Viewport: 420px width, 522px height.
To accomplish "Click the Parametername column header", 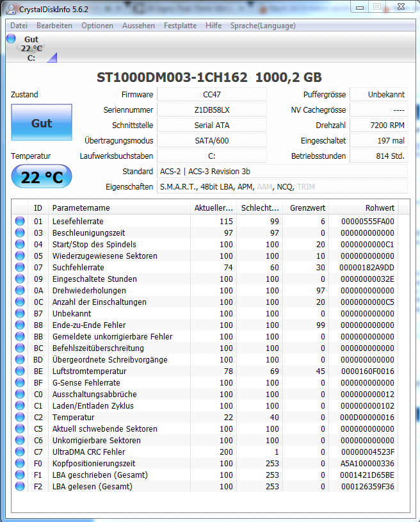I will pos(120,208).
